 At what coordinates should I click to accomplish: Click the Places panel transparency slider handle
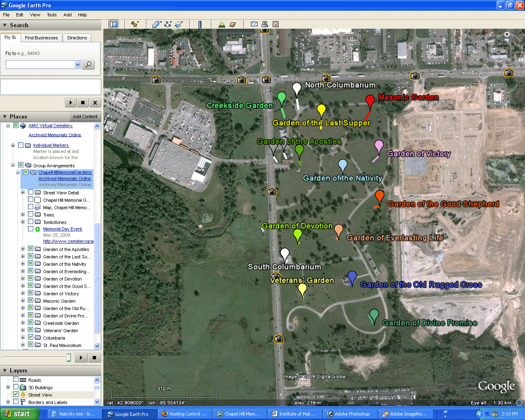coord(69,358)
